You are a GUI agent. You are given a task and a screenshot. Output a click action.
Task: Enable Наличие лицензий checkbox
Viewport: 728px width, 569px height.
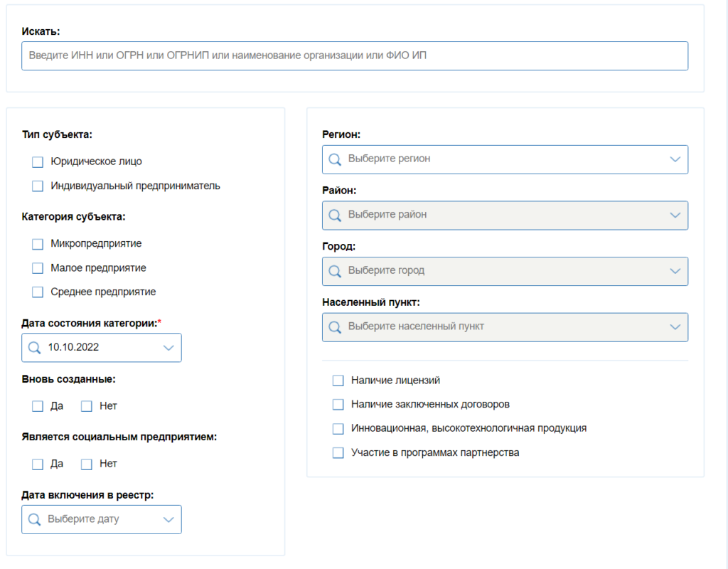tap(338, 381)
